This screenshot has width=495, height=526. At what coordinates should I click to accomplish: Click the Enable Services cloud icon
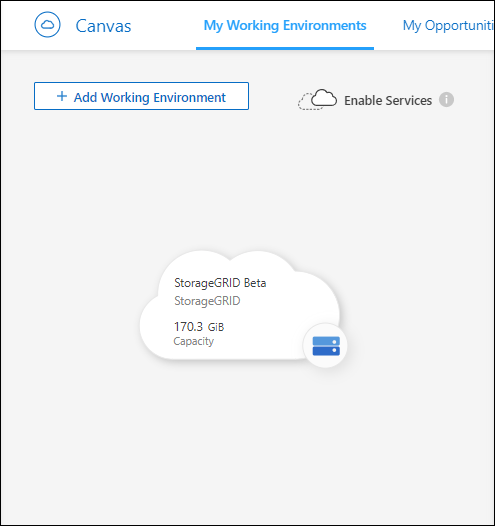point(317,100)
